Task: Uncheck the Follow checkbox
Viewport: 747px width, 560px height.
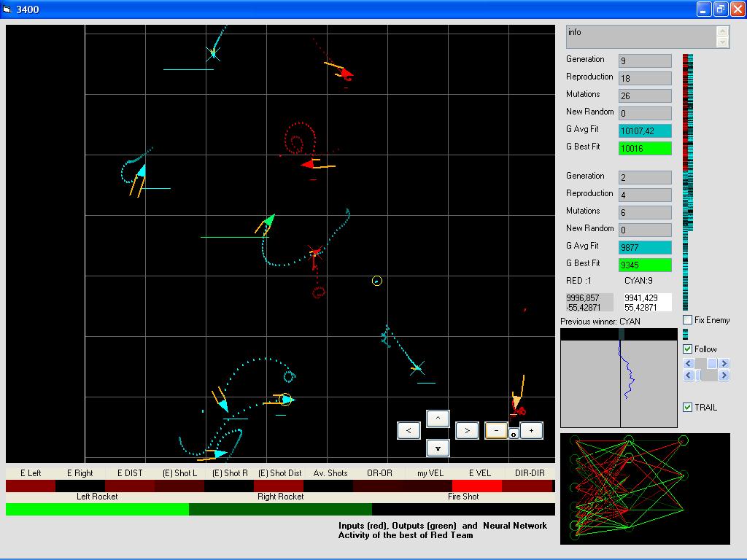Action: tap(688, 349)
